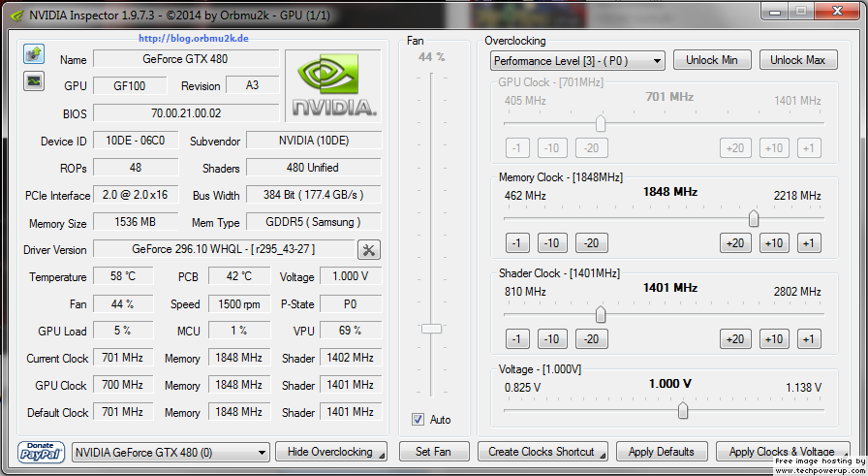Viewport: 868px width, 476px height.
Task: Click the fan speed vertical slider handle
Action: click(432, 329)
